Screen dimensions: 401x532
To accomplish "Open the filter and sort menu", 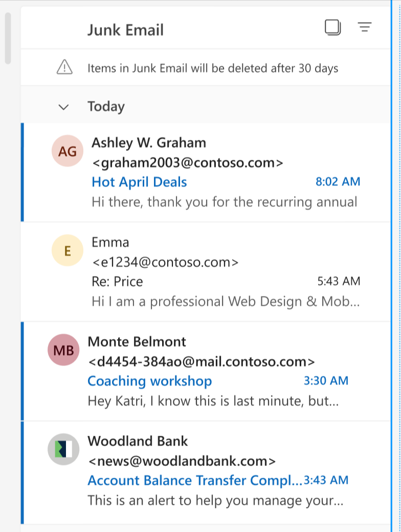I will [364, 28].
